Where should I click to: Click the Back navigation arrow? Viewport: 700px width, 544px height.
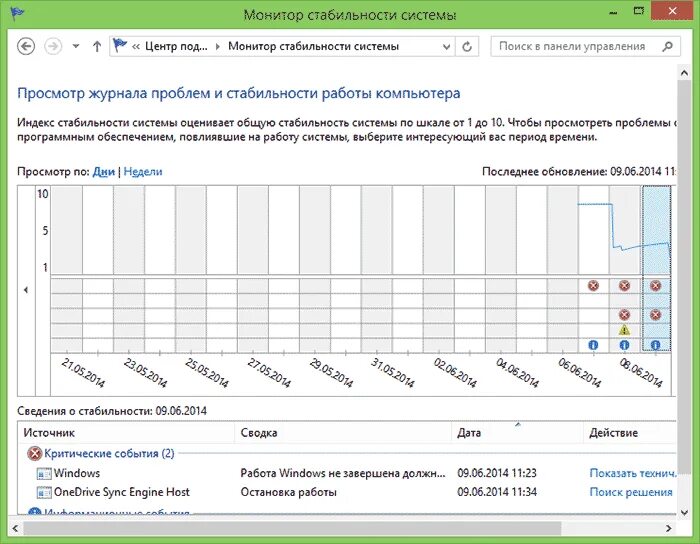[26, 46]
